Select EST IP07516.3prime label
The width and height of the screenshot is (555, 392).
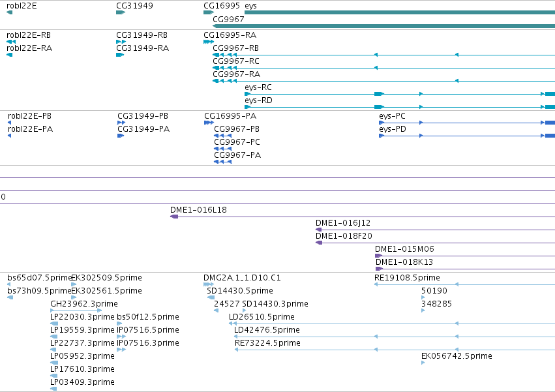point(148,344)
